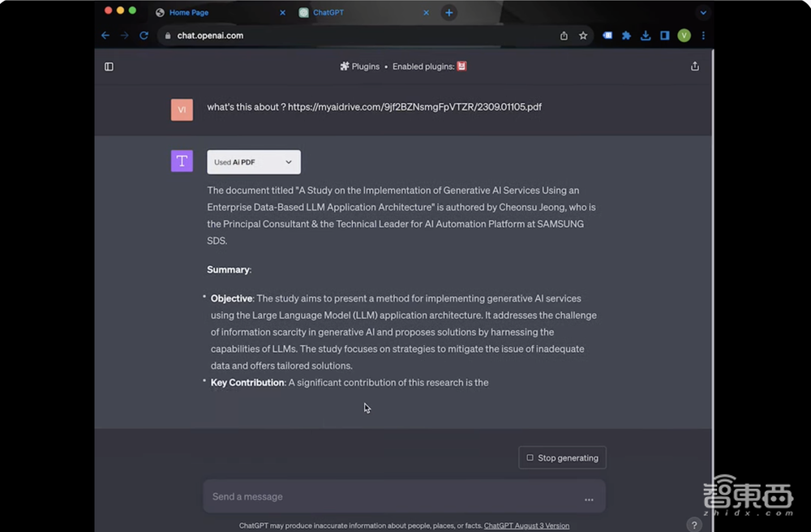Toggle the browser side panel
The height and width of the screenshot is (532, 811).
(x=664, y=36)
